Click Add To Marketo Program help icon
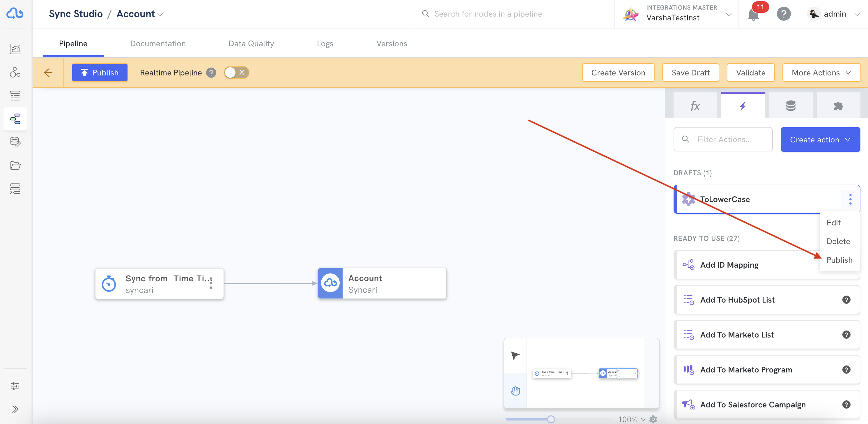 pos(846,370)
